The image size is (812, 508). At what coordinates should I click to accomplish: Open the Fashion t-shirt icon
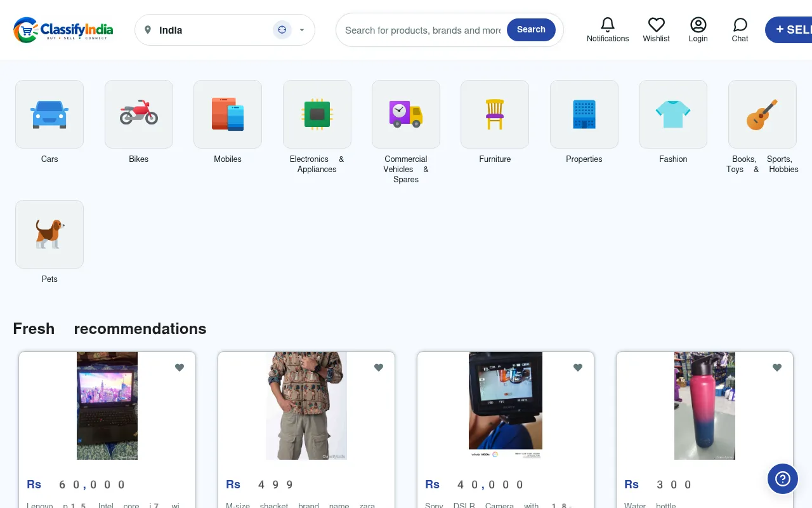673,114
